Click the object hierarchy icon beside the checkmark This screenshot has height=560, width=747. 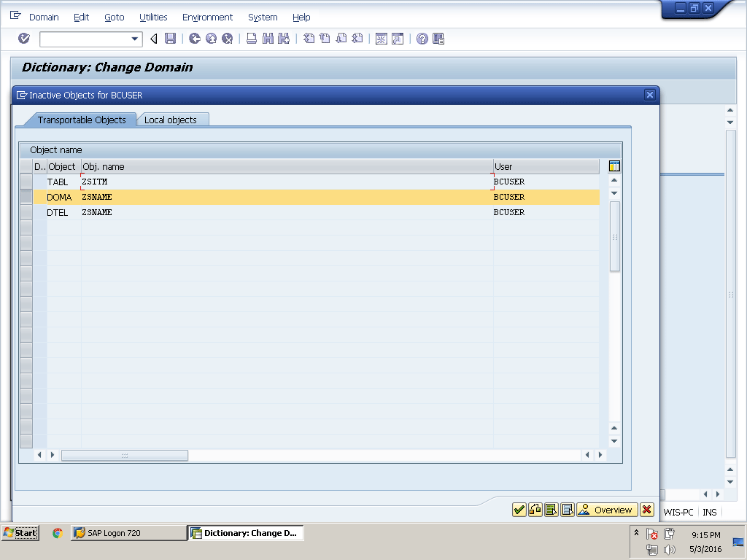(x=535, y=510)
